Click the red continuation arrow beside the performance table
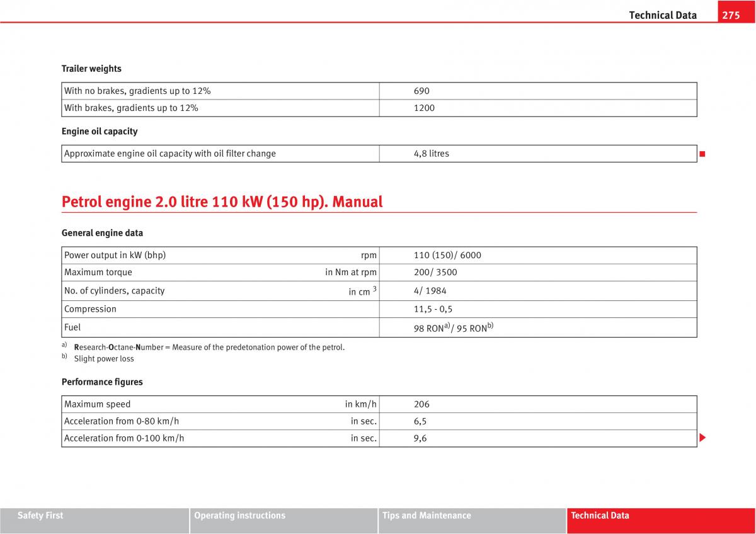This screenshot has height=534, width=756. (703, 438)
